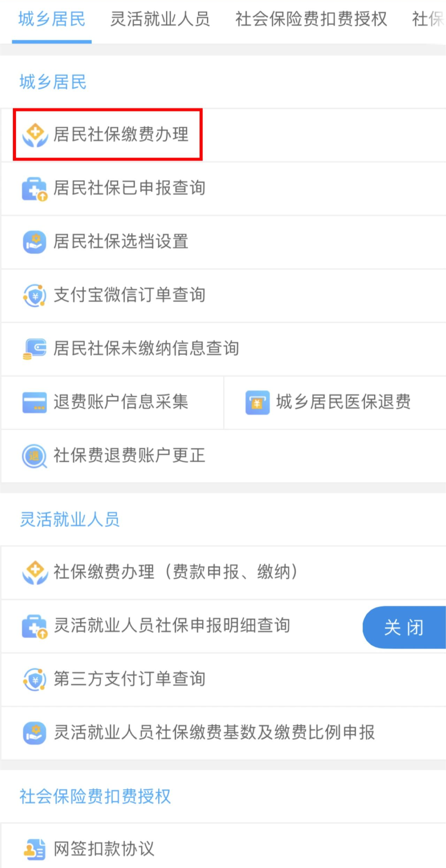Click the 支付宝微信订单查询 shield icon
The width and height of the screenshot is (446, 868).
tap(35, 296)
